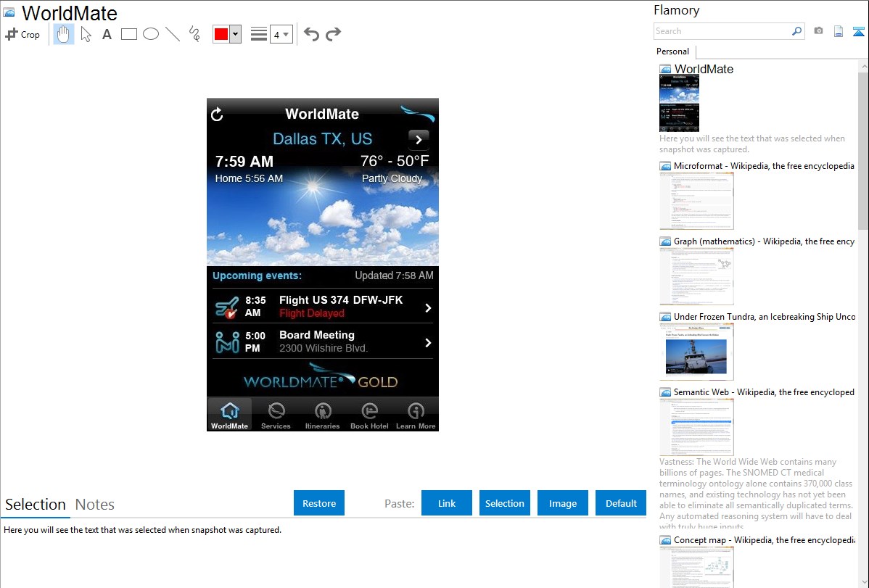Select the Services bottom tab
The height and width of the screenshot is (588, 869).
point(276,415)
